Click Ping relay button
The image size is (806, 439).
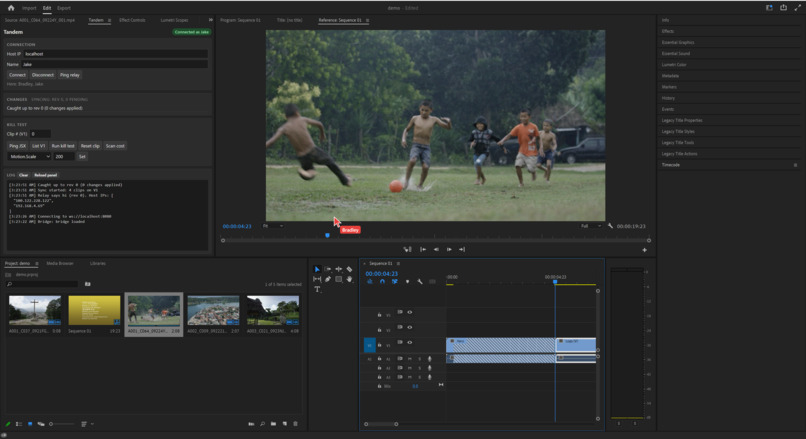click(x=70, y=75)
